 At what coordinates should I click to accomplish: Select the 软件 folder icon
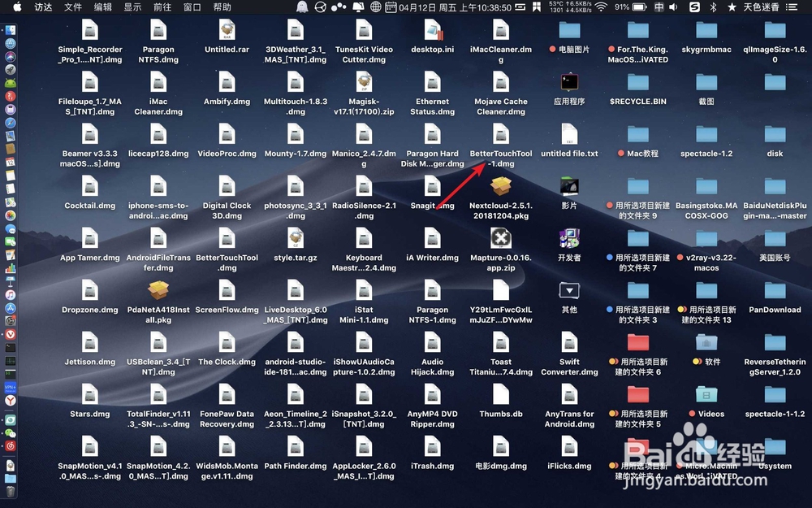click(x=706, y=342)
